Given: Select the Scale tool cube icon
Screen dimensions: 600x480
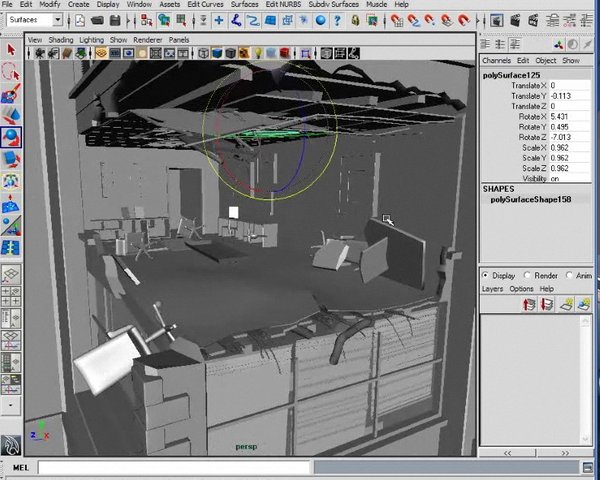Looking at the screenshot, I should pyautogui.click(x=10, y=160).
